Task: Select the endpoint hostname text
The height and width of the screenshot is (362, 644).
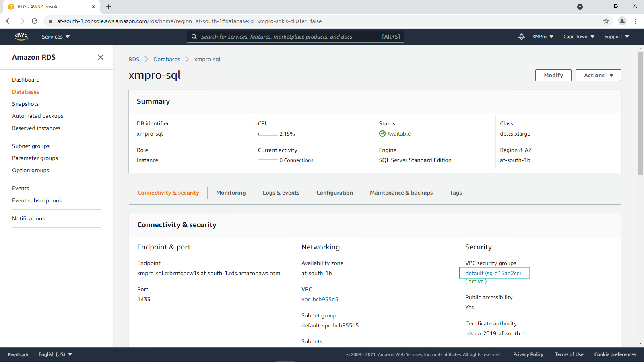Action: click(x=208, y=273)
